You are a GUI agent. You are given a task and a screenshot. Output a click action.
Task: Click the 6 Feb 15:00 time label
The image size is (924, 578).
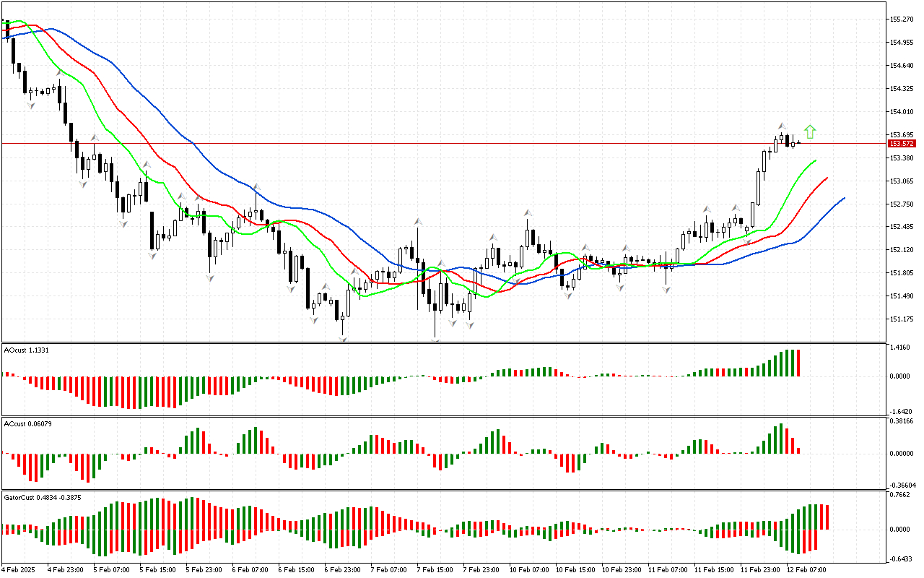pyautogui.click(x=296, y=569)
